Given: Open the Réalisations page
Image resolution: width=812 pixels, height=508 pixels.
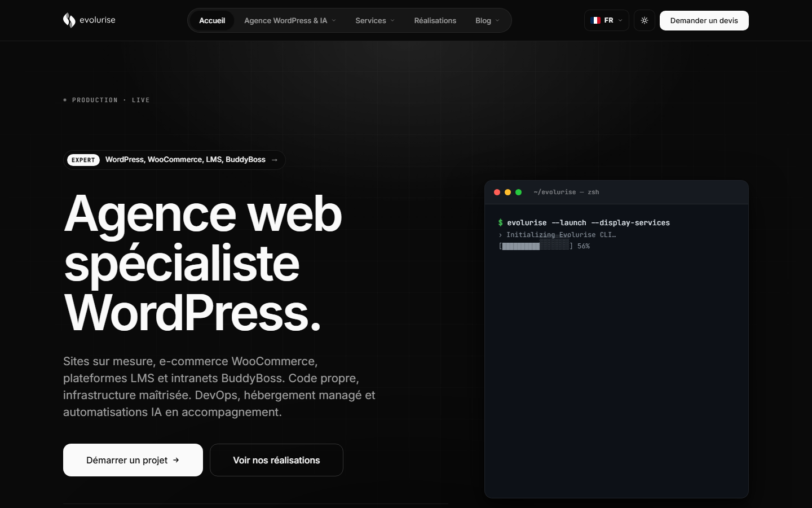Looking at the screenshot, I should click(435, 20).
